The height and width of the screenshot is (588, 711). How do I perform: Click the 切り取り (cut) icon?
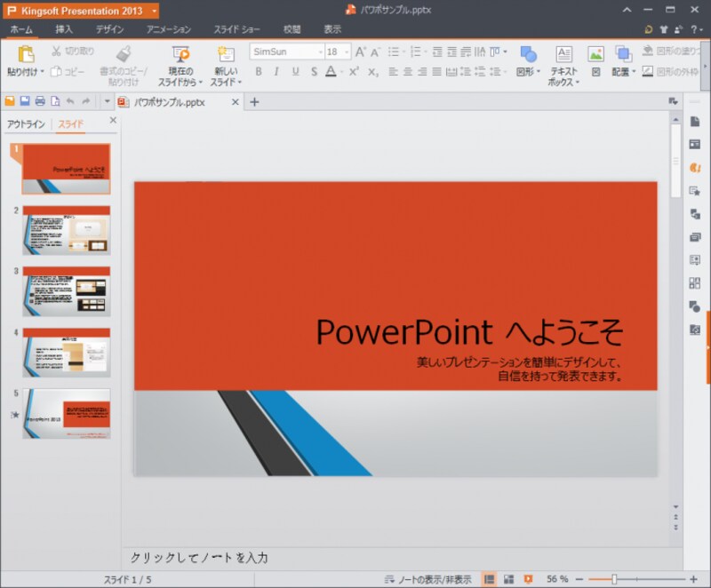coord(57,52)
